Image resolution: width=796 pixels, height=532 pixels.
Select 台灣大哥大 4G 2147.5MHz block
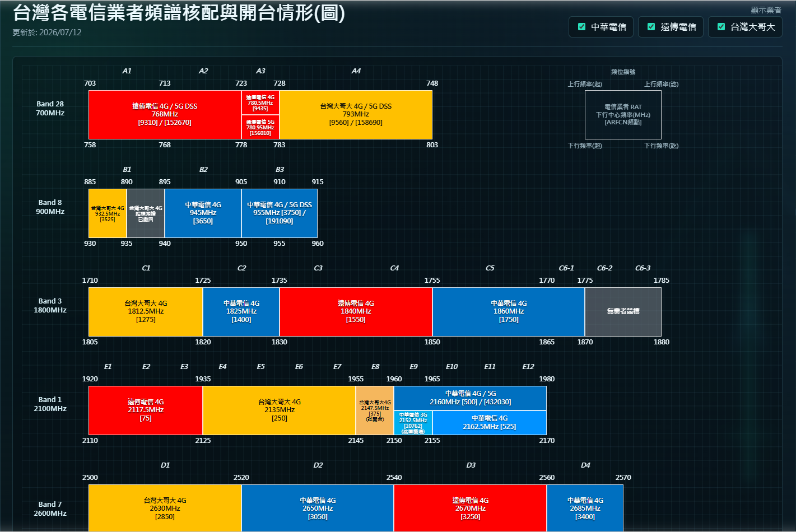coord(375,410)
